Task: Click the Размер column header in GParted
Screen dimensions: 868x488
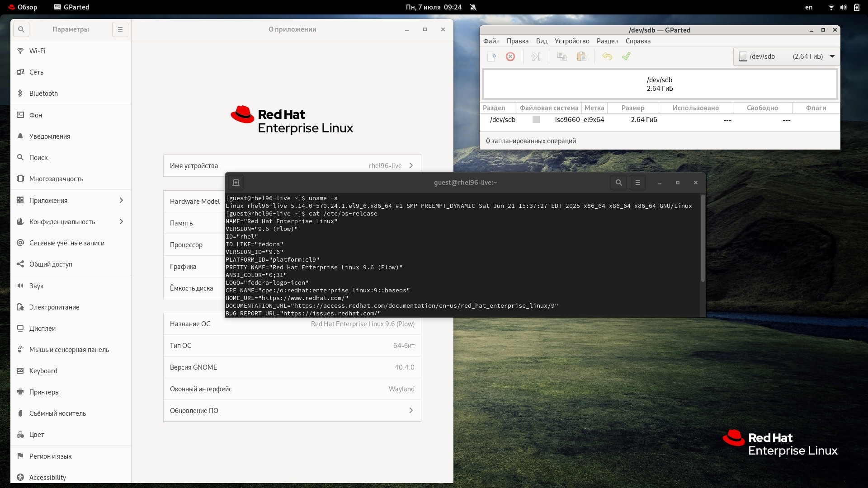Action: (633, 108)
